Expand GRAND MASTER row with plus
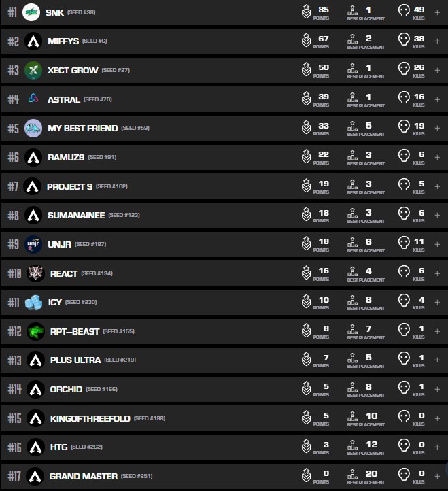This screenshot has width=448, height=491. [437, 476]
